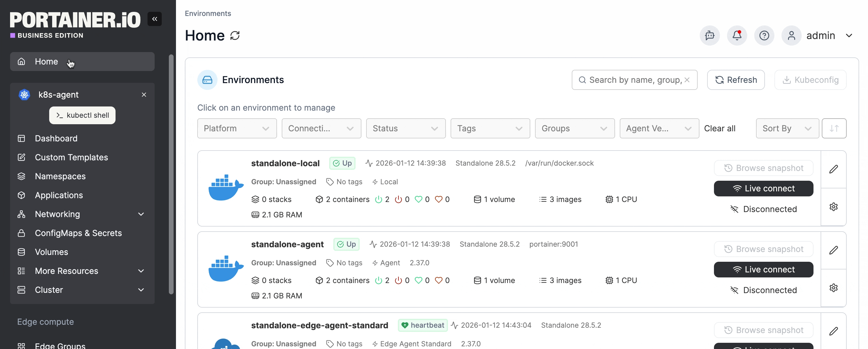
Task: Clear the environment search field
Action: [x=687, y=80]
